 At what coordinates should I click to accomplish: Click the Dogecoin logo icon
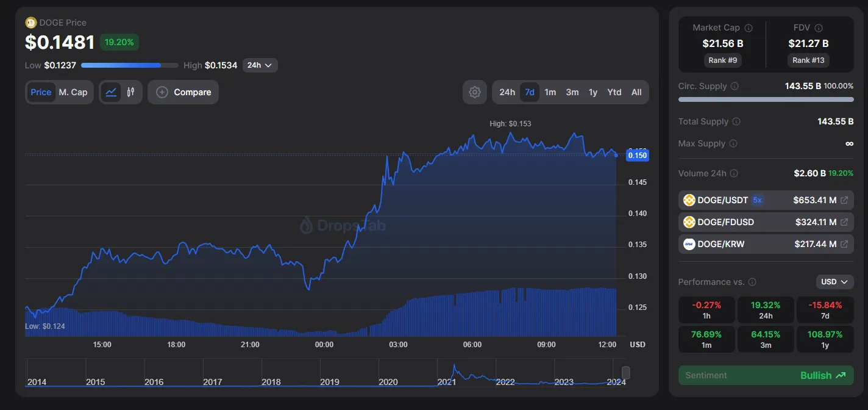click(30, 23)
